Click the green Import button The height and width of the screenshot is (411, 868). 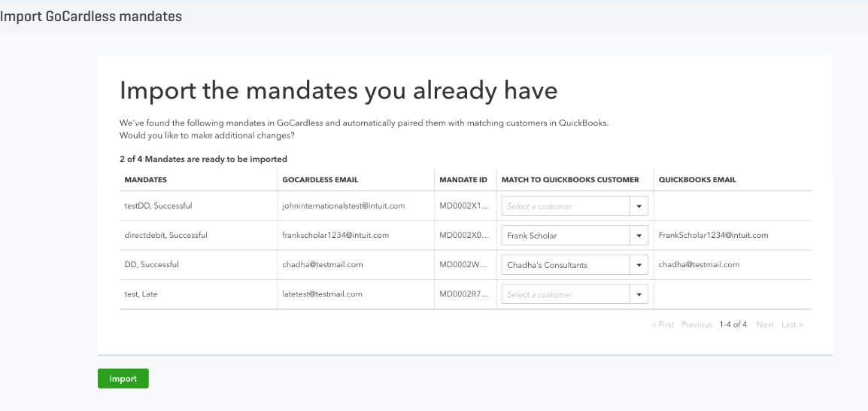pos(123,379)
